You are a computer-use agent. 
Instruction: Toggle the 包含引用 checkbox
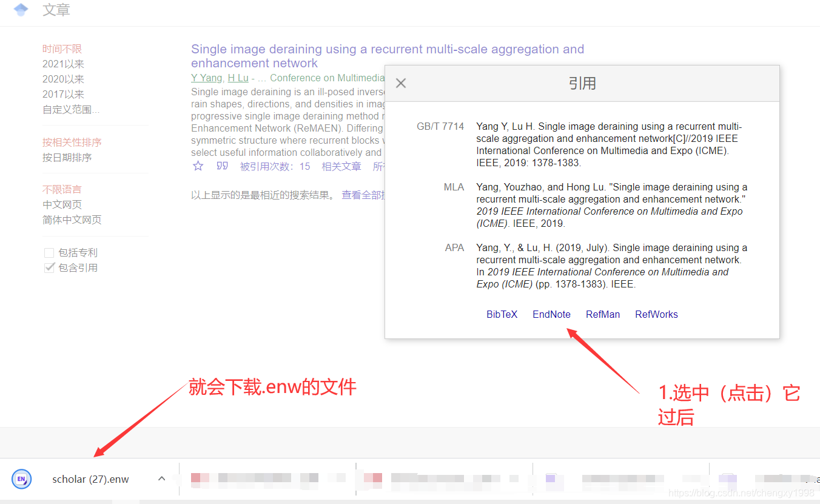tap(49, 268)
